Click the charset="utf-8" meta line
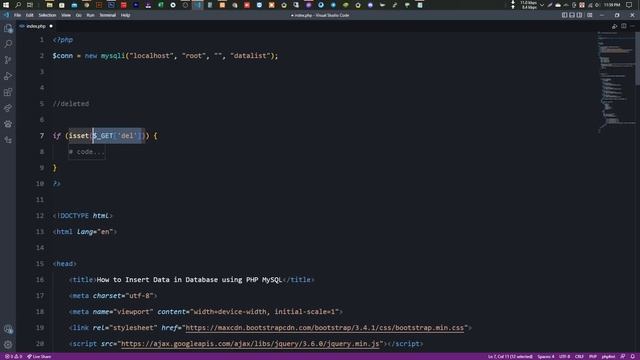This screenshot has width=640, height=360. point(113,296)
